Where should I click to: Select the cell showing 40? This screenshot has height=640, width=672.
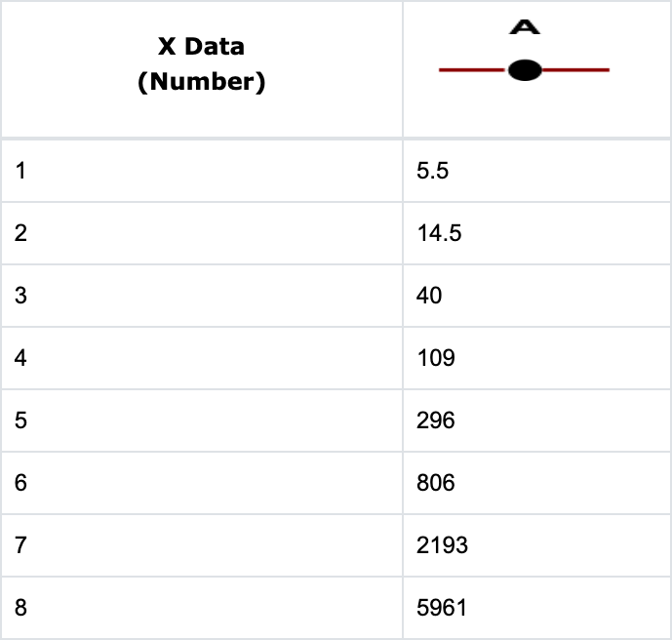[429, 296]
